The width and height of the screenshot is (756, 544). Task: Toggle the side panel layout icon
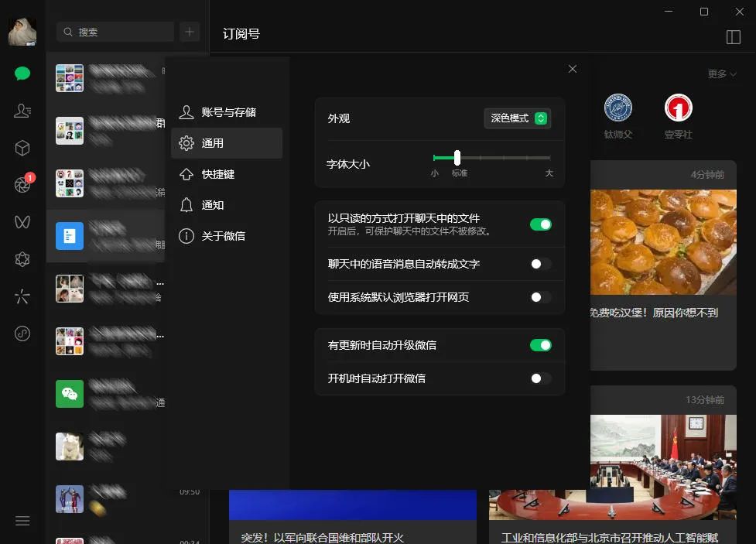coord(734,36)
